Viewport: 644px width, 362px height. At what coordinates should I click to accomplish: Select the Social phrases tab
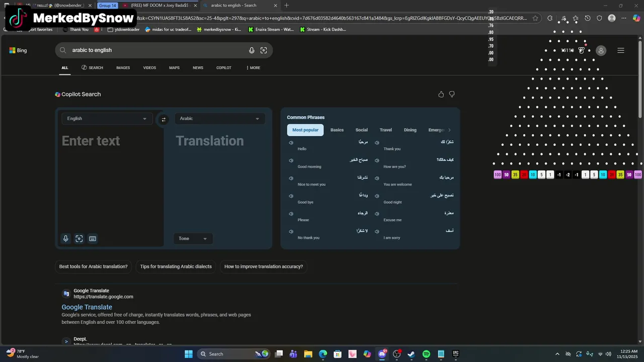click(361, 130)
